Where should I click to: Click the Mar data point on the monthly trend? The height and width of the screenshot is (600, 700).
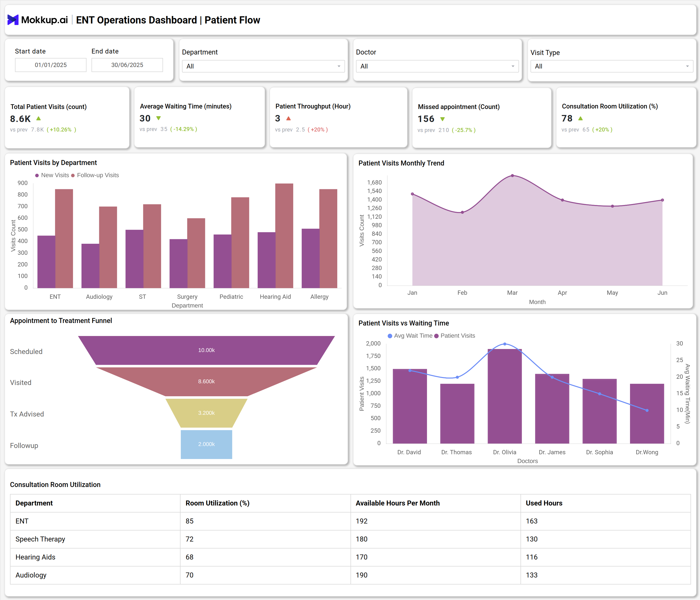tap(512, 176)
